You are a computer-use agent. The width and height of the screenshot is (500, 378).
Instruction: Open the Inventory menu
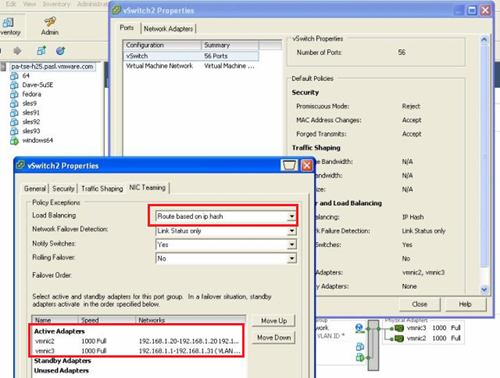click(57, 4)
